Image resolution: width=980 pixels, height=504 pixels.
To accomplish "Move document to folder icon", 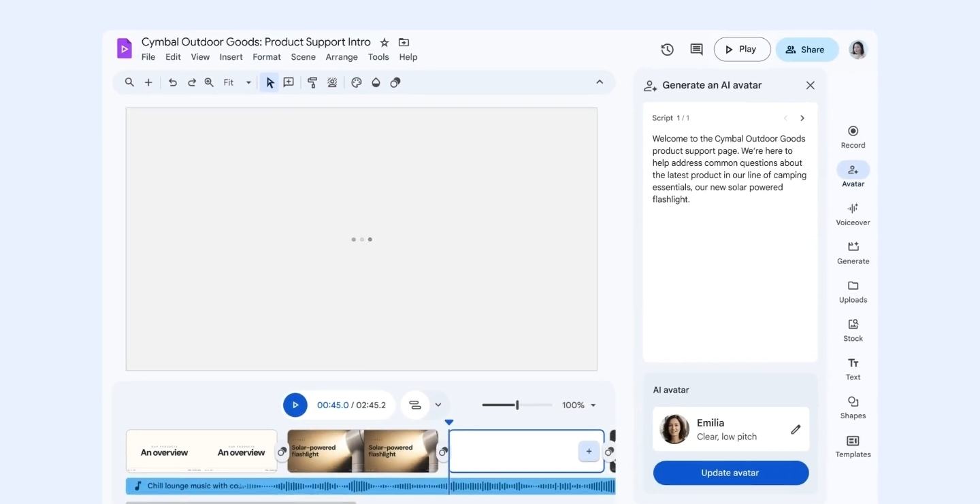I will [x=404, y=42].
